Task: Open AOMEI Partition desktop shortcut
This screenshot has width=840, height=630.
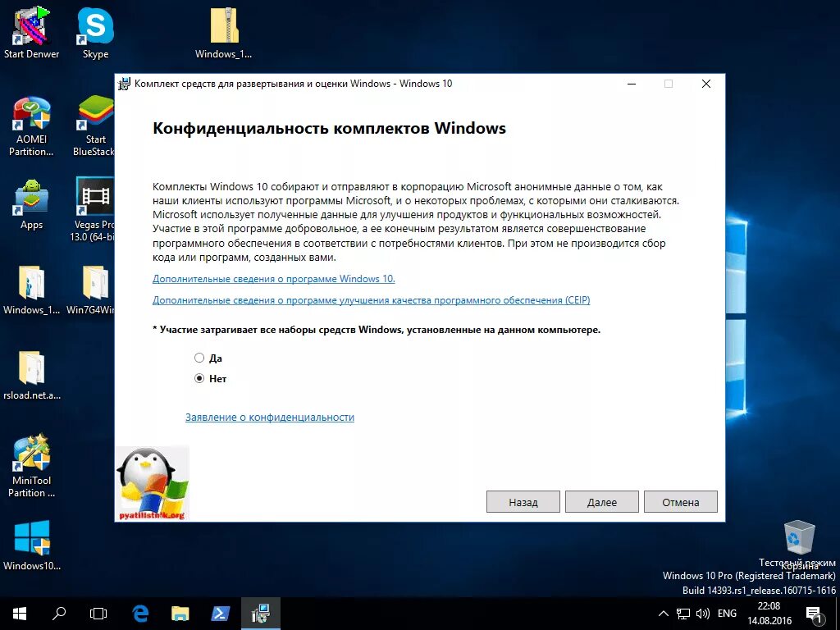Action: click(32, 126)
